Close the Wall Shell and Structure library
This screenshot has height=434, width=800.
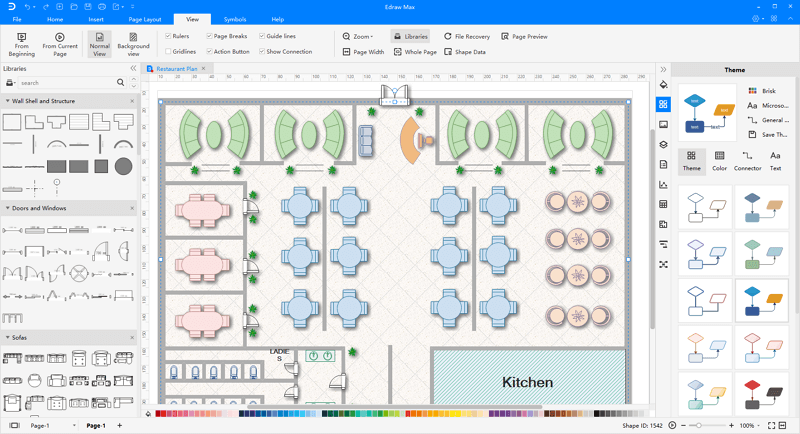click(132, 101)
